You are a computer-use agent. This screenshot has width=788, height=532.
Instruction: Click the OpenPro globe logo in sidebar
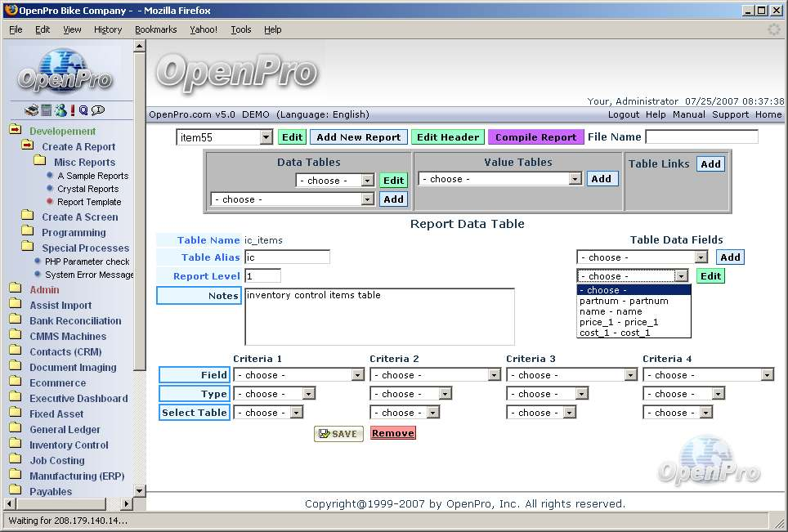point(65,72)
